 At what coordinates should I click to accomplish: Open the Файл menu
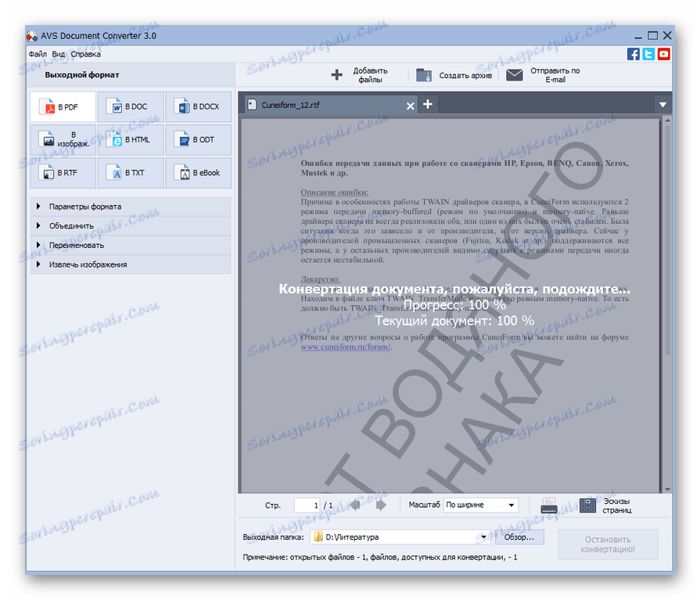tap(38, 54)
